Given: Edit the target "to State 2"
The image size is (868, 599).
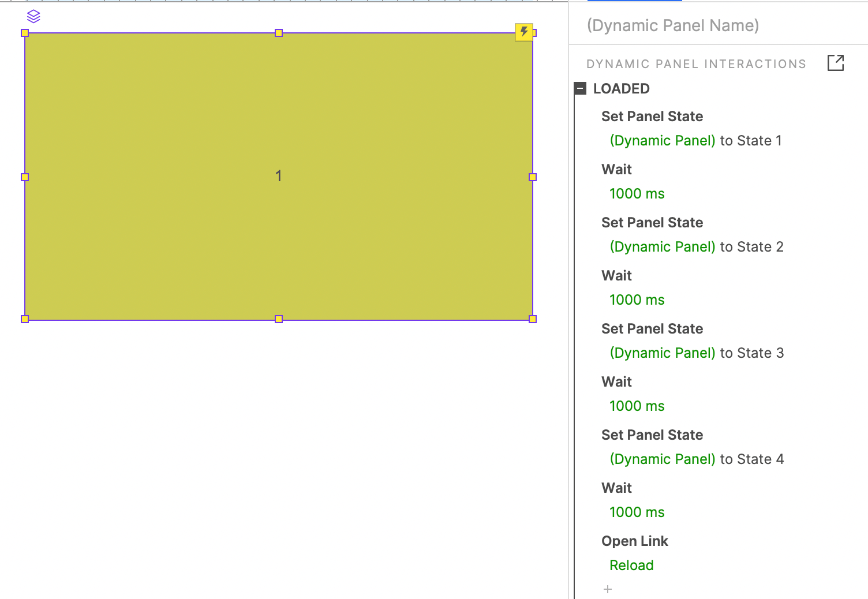Looking at the screenshot, I should [752, 247].
